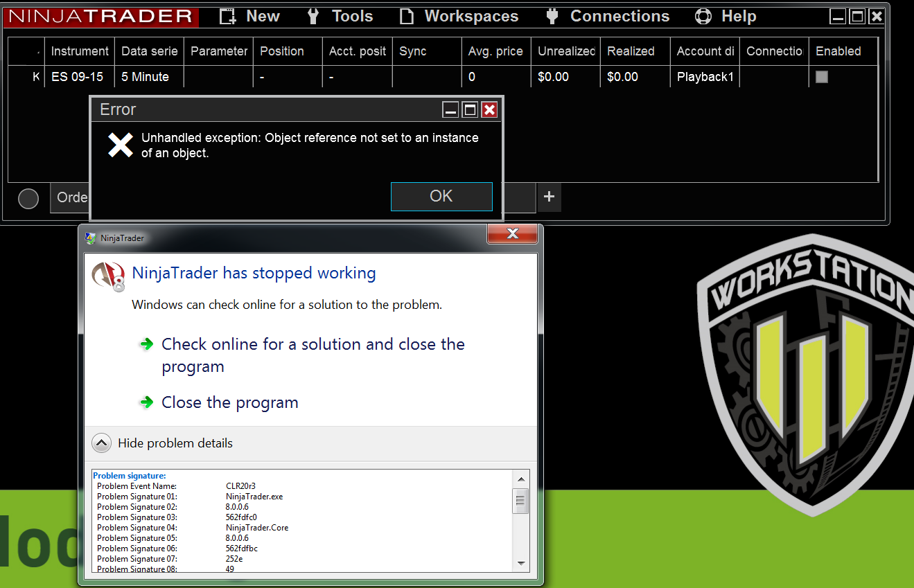
Task: Click the Parameter column header
Action: pyautogui.click(x=219, y=51)
